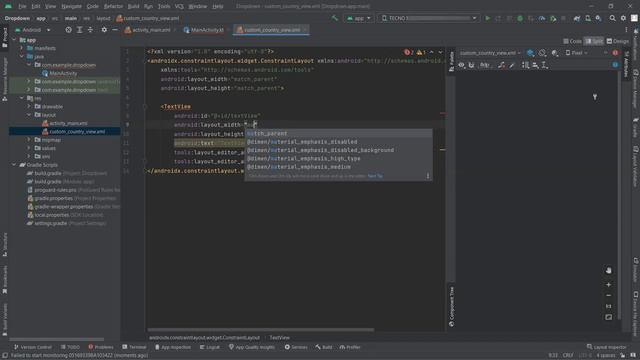
Task: Click Expand All icon in Project panel
Action: 80,30
